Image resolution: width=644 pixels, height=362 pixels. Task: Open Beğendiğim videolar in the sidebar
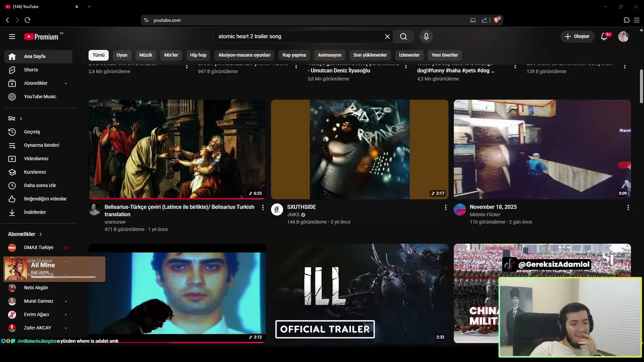click(38, 199)
